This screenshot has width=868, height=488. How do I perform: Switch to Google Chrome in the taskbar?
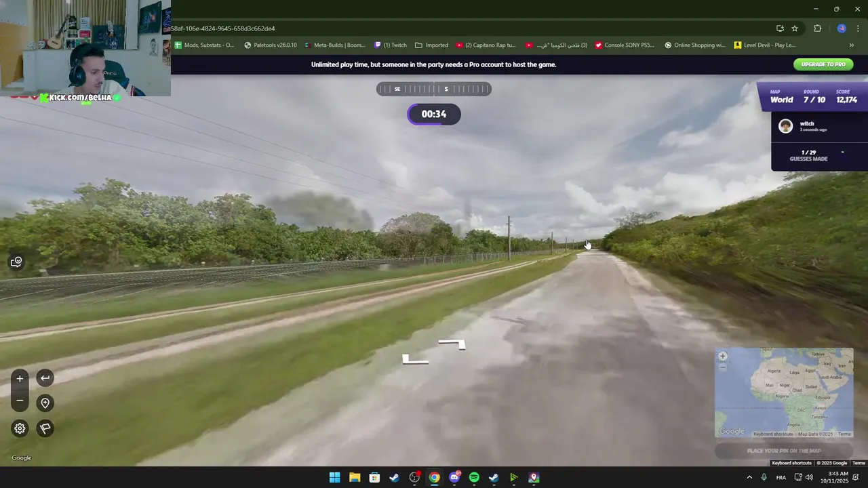point(434,477)
